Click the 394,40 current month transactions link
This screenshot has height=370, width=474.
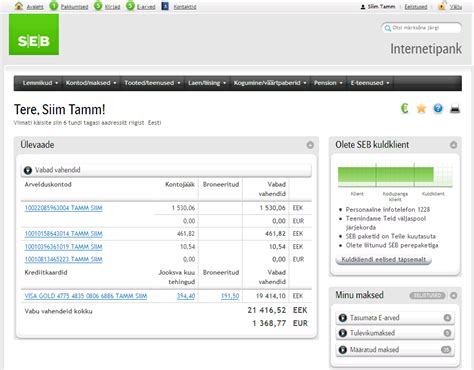[186, 296]
